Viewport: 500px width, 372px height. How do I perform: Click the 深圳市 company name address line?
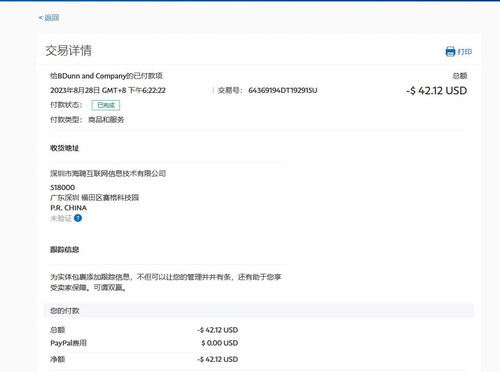(108, 174)
